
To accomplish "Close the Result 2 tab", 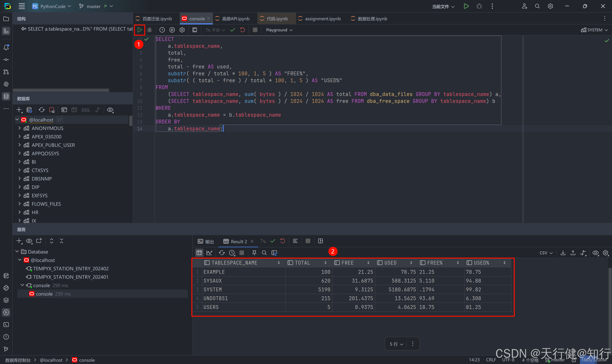I will (x=252, y=241).
